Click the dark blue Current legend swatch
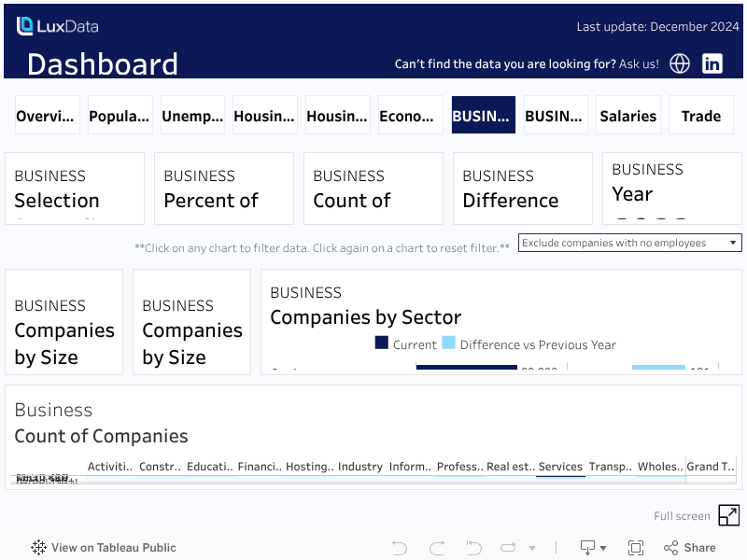The width and height of the screenshot is (747, 560). tap(381, 343)
